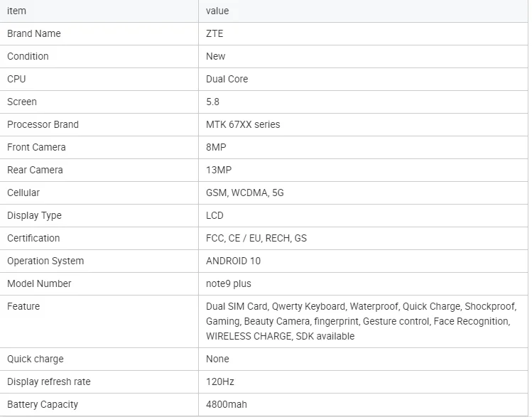Screen dimensions: 532x417
Task: Click the 'Battery Capacity' label
Action: coord(43,404)
